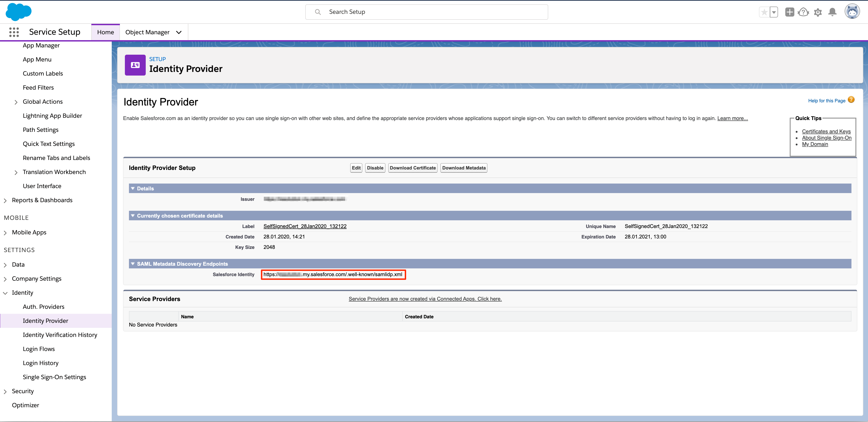Open Path Settings in sidebar
The image size is (868, 422).
click(x=41, y=130)
